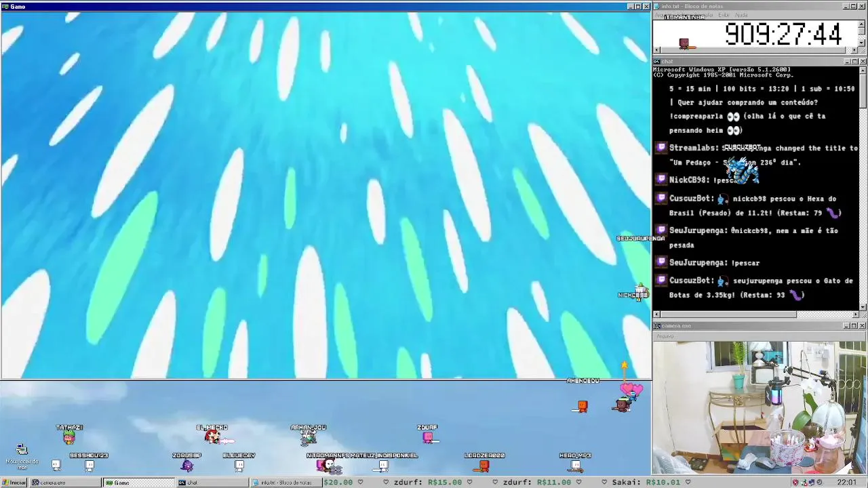Click the zdurf R$15.00 donation ticker entry

(427, 483)
